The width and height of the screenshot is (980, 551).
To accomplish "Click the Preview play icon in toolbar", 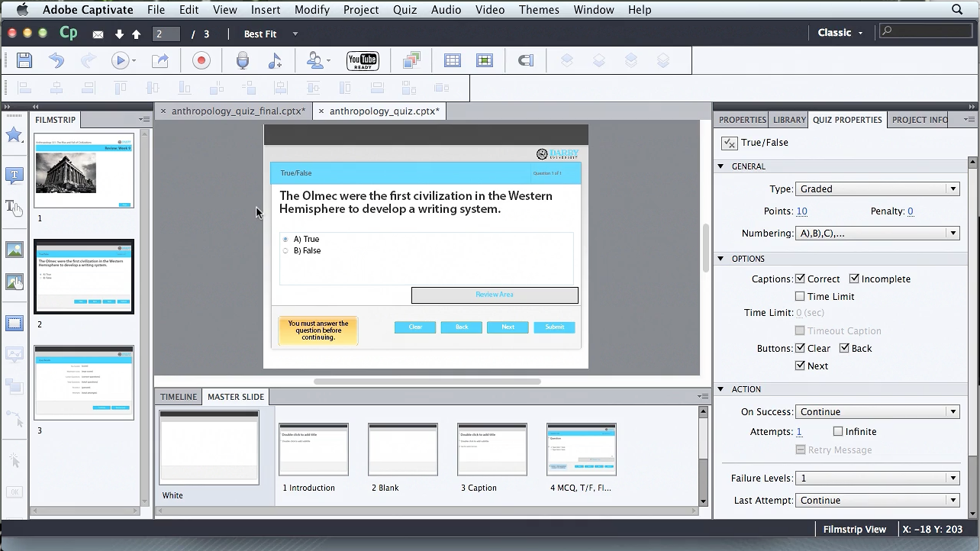I will (x=120, y=61).
